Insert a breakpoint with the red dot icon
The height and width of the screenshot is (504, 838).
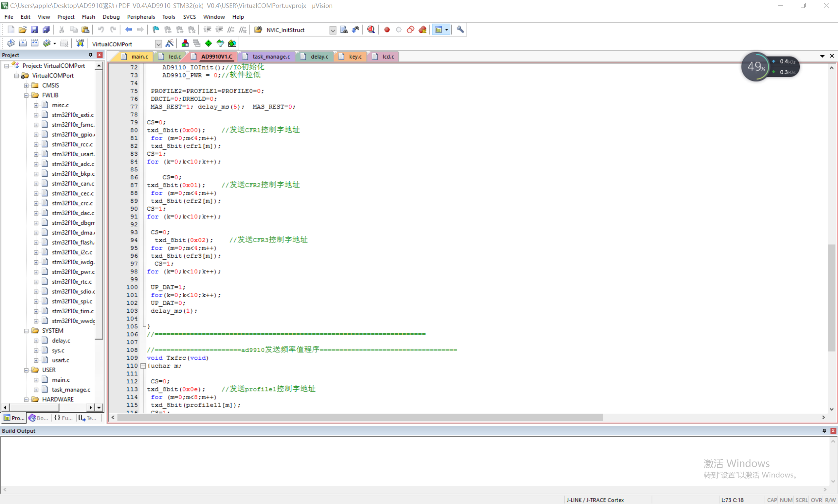click(x=387, y=29)
